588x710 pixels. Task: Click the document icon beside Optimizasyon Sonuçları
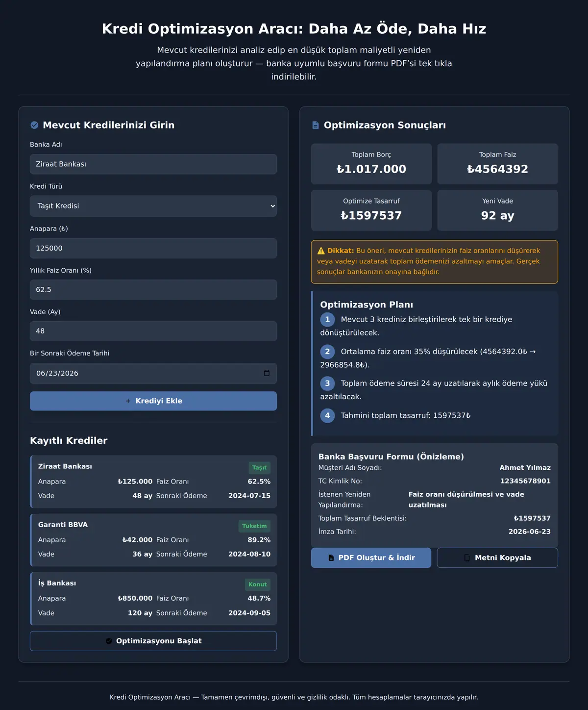coord(316,125)
